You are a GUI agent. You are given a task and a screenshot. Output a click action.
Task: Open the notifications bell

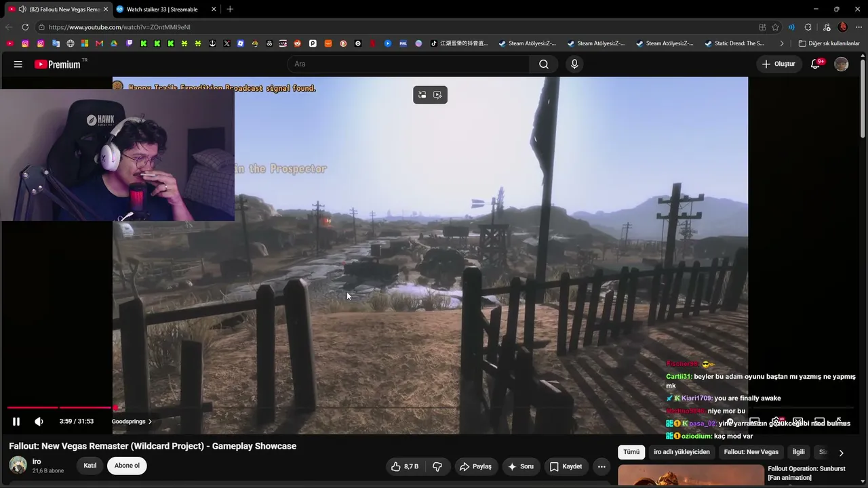click(x=816, y=64)
